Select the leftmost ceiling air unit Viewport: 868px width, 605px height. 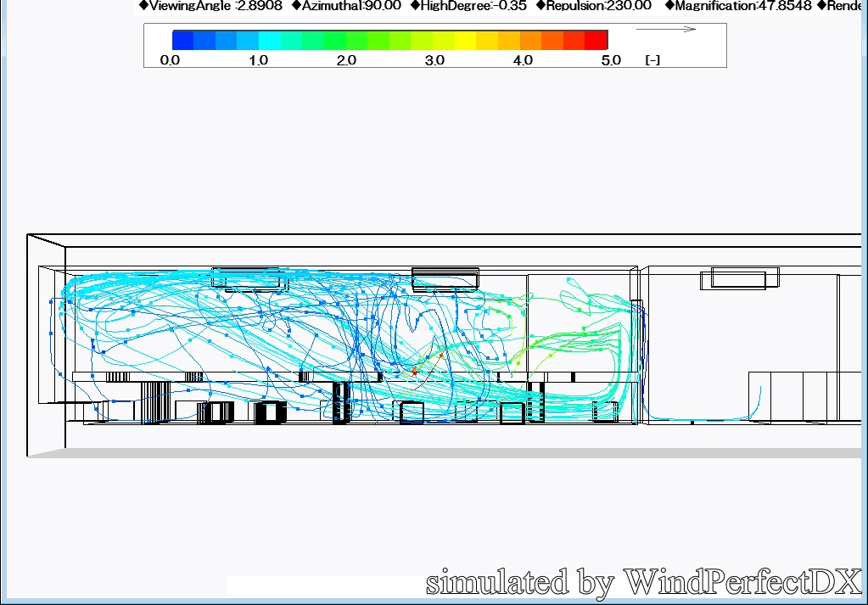pos(249,279)
